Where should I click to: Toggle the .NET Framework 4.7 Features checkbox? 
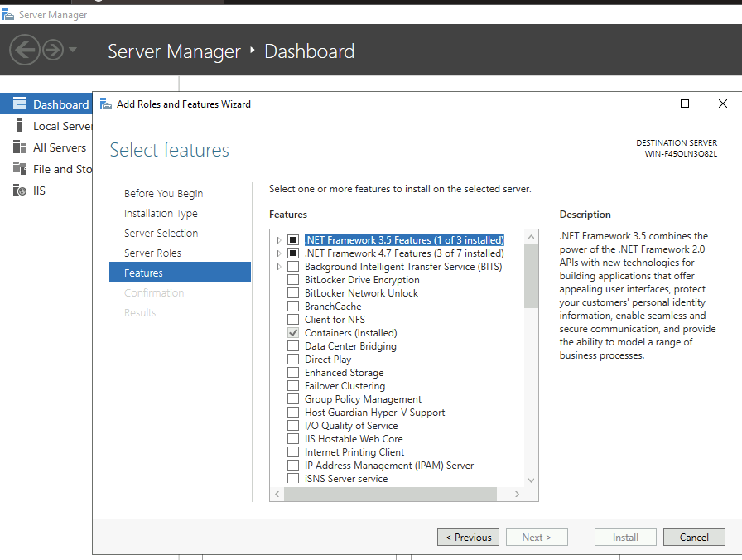(293, 253)
